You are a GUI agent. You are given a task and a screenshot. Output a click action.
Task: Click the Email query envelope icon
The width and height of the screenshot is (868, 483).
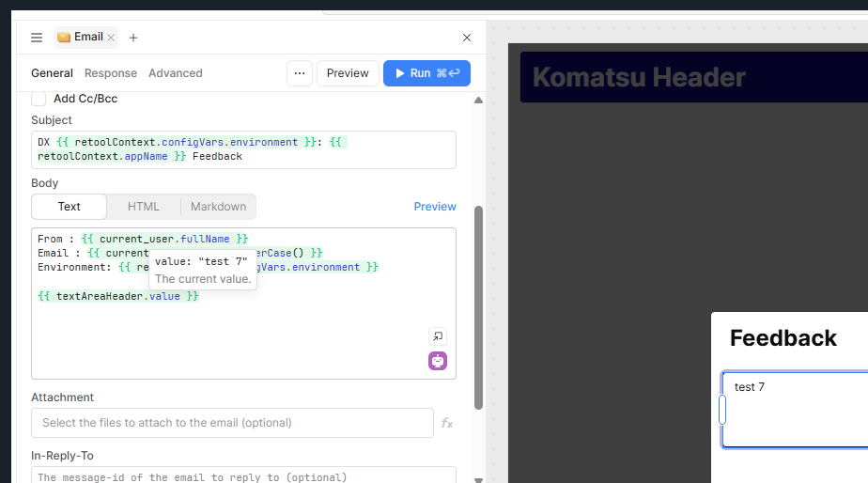point(64,38)
